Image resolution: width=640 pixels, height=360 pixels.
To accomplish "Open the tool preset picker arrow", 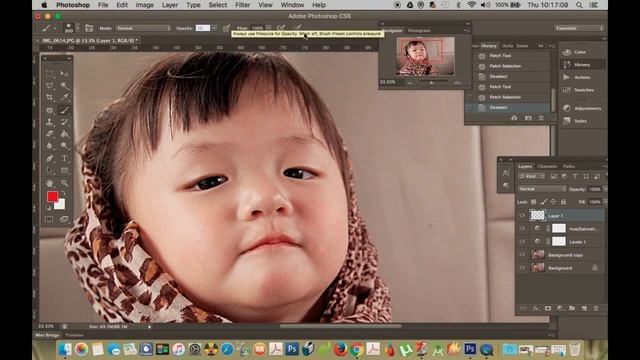I will [55, 28].
